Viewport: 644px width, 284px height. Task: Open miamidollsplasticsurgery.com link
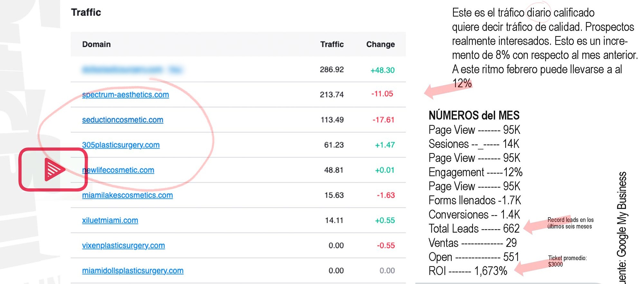[133, 270]
